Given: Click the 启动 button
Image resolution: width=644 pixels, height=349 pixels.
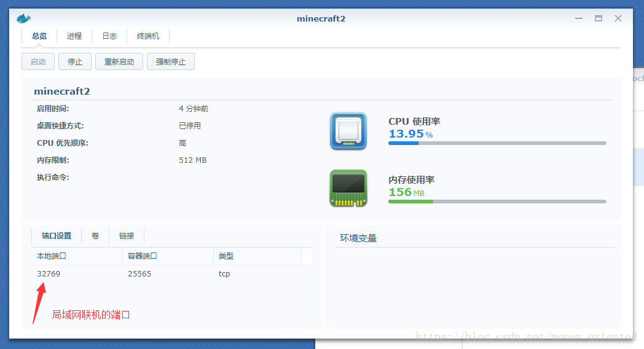Looking at the screenshot, I should click(38, 61).
